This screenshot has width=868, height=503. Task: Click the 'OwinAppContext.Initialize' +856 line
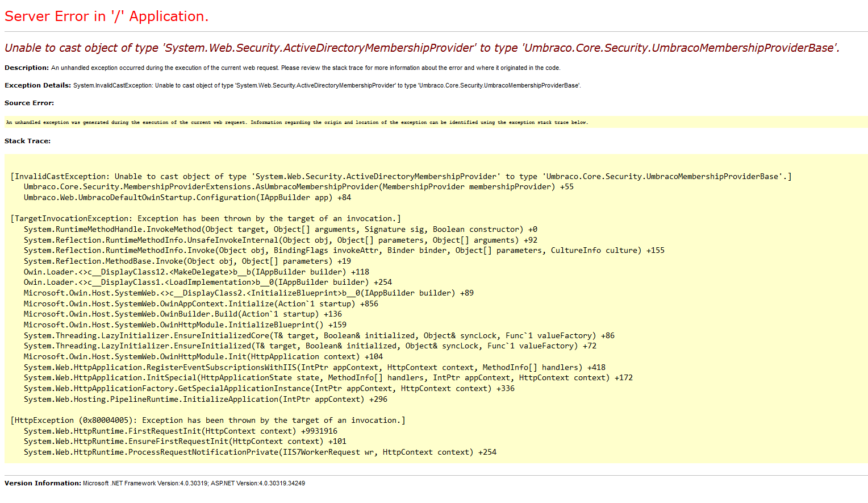tap(201, 304)
